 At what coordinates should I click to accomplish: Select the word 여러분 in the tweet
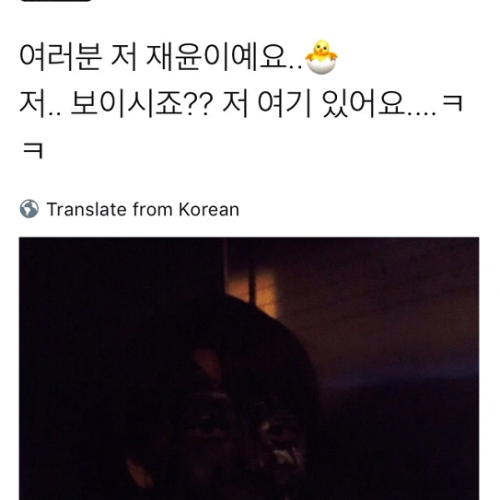pyautogui.click(x=60, y=57)
